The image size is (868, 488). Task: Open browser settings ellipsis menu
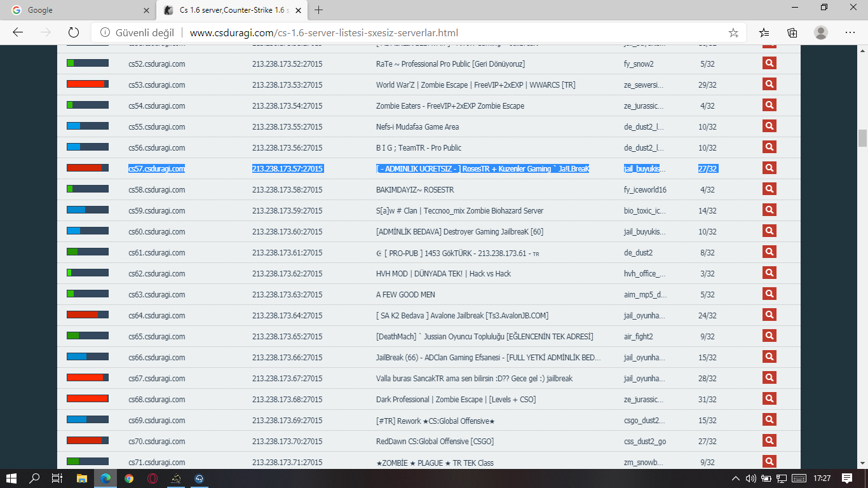coord(850,32)
